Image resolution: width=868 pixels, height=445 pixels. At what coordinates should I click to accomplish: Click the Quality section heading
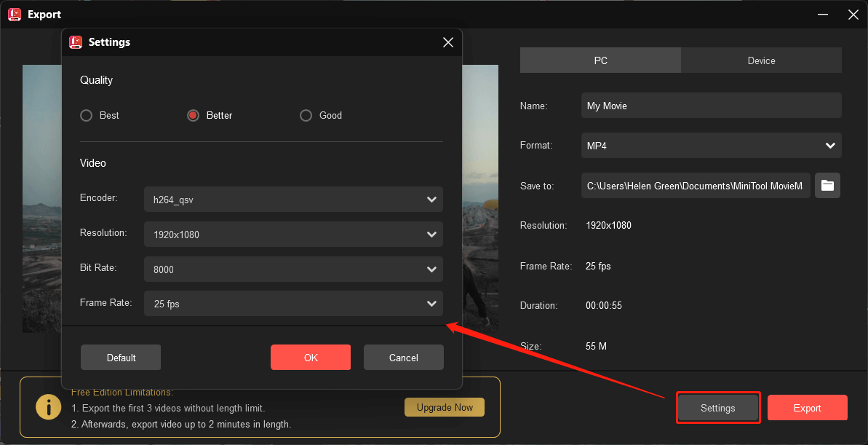(x=96, y=80)
